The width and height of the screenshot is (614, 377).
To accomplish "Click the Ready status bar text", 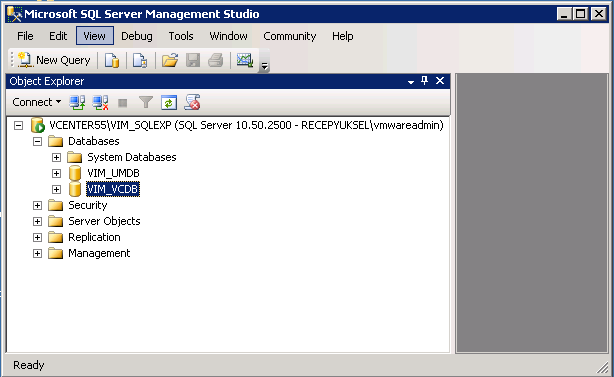I will click(x=29, y=365).
